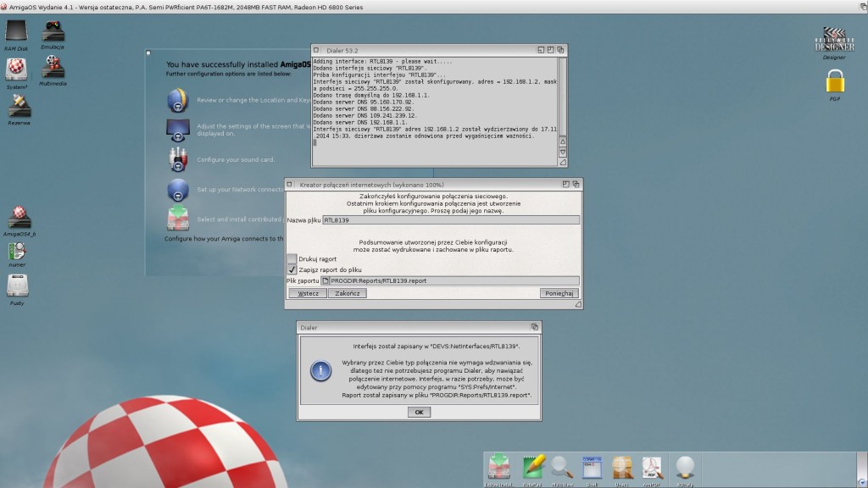Screen dimensions: 868x488
Task: Open the Emulacja drive icon
Action: (53, 31)
